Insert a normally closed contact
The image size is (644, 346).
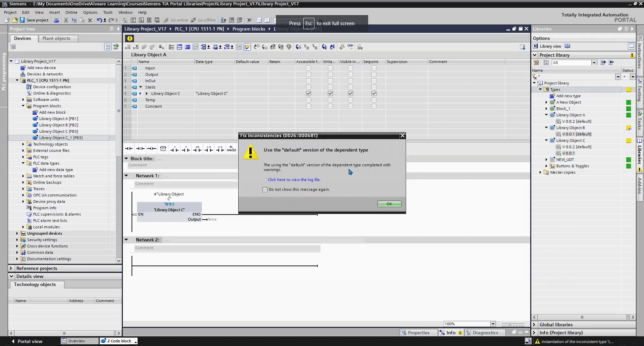[140, 149]
